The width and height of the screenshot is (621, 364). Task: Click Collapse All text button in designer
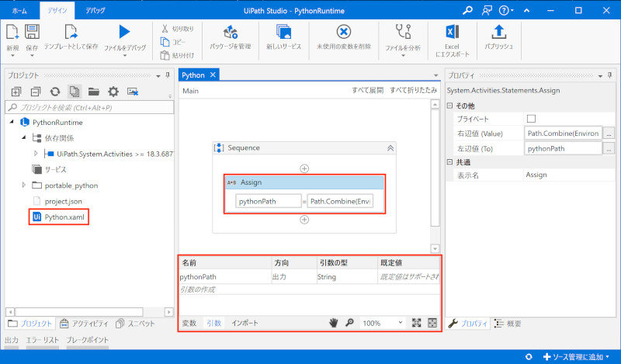coord(414,90)
